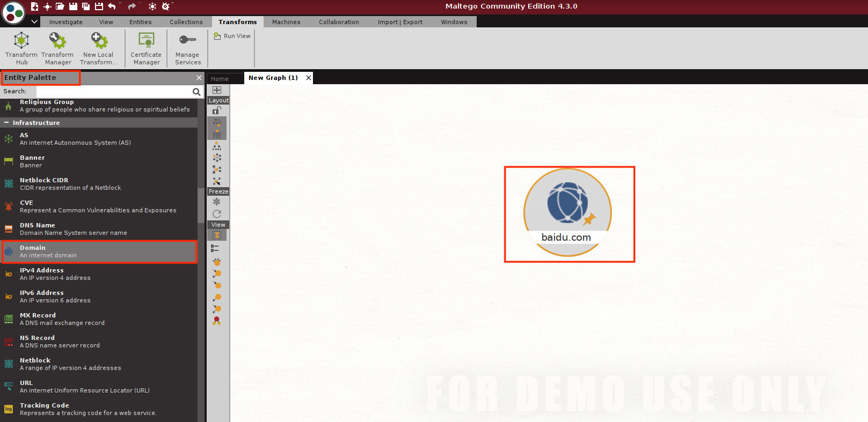Open the undo history dropdown arrow
Screen dimensions: 868x422
tap(120, 4)
